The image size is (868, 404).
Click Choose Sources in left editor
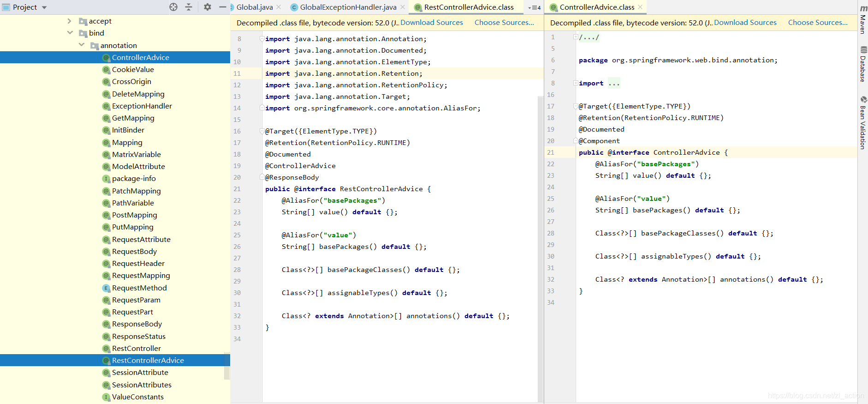click(x=504, y=22)
